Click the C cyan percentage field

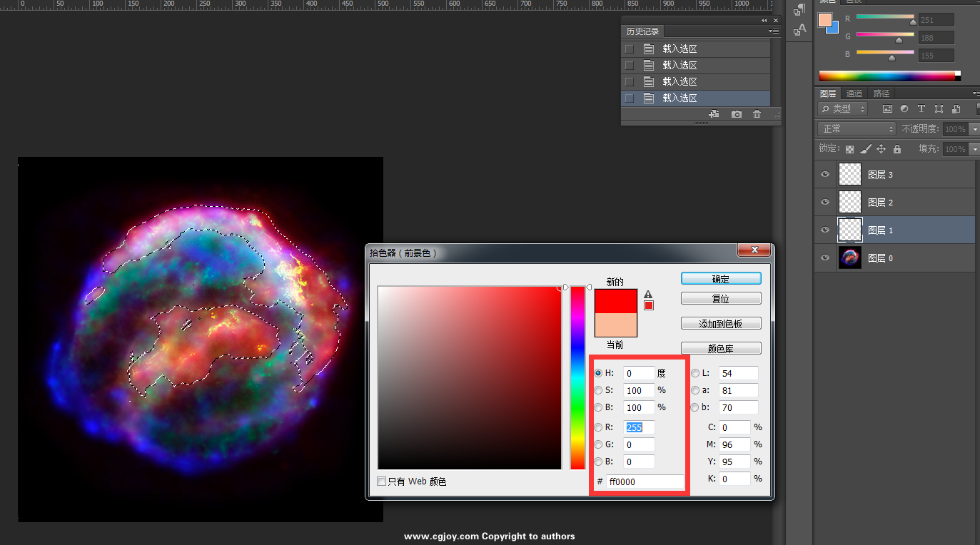[734, 427]
